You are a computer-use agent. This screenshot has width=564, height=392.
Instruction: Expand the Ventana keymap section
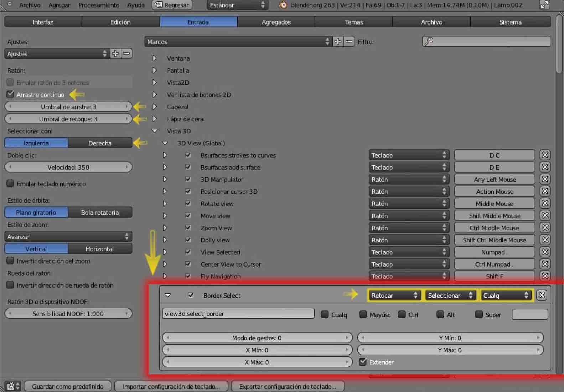tap(154, 58)
